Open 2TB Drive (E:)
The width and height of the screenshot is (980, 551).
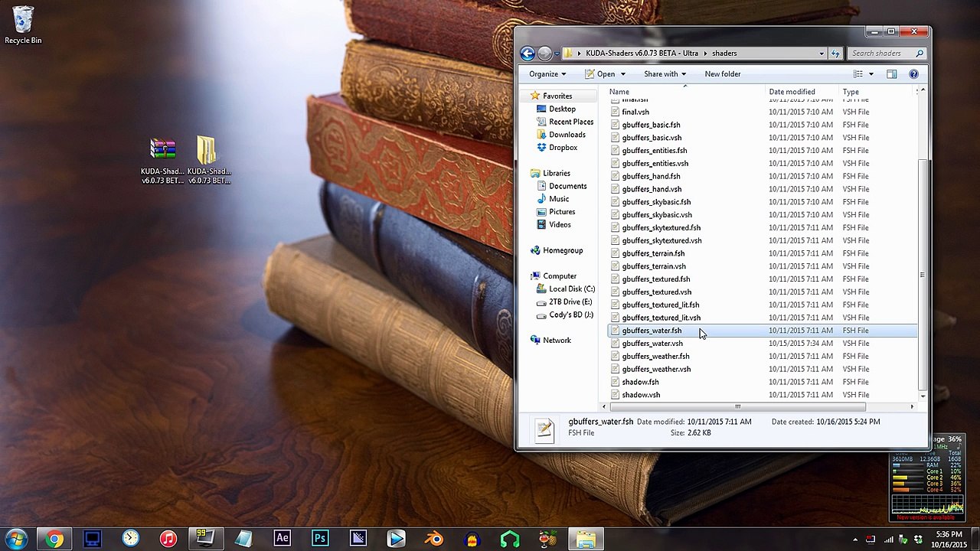570,302
